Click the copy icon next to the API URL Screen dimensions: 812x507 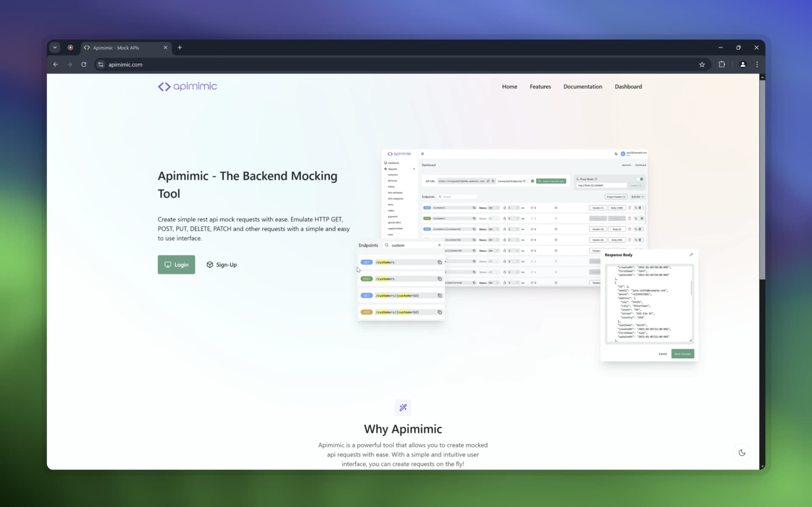(x=493, y=181)
